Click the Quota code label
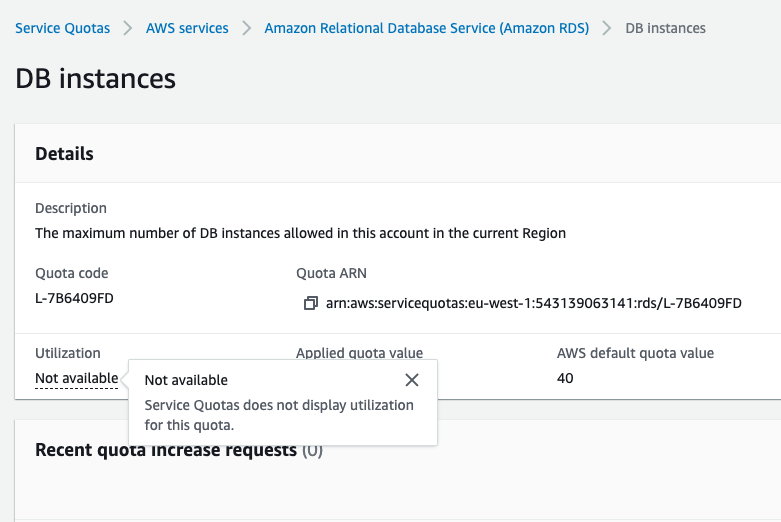Image resolution: width=781 pixels, height=522 pixels. pos(71,273)
